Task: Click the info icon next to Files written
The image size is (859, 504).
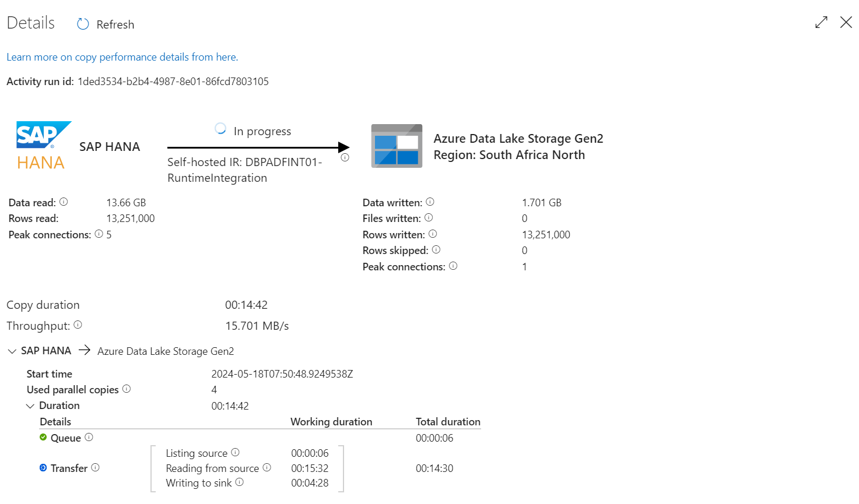Action: tap(429, 217)
